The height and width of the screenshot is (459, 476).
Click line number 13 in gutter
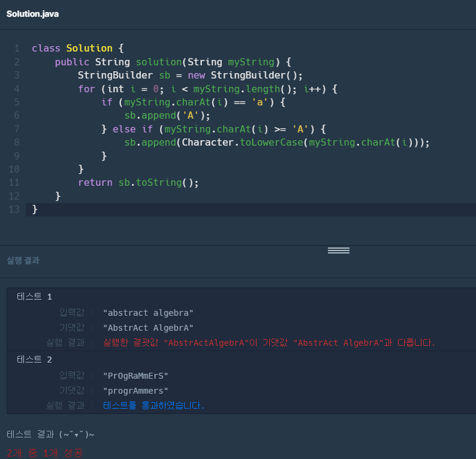14,209
